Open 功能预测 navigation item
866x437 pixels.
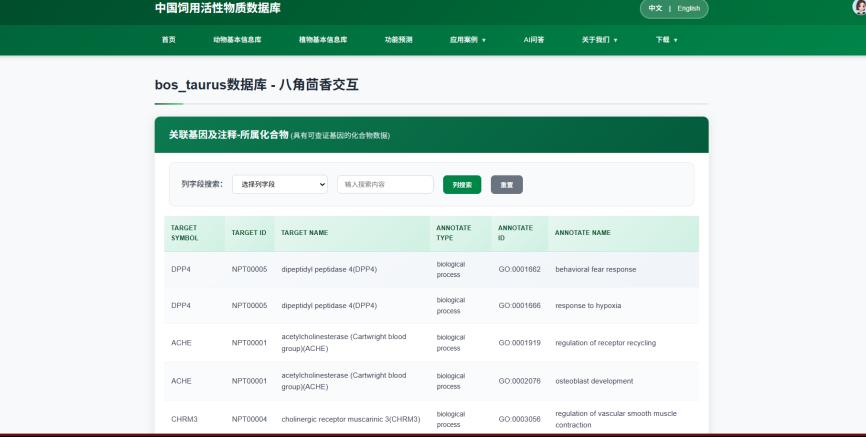[x=398, y=40]
